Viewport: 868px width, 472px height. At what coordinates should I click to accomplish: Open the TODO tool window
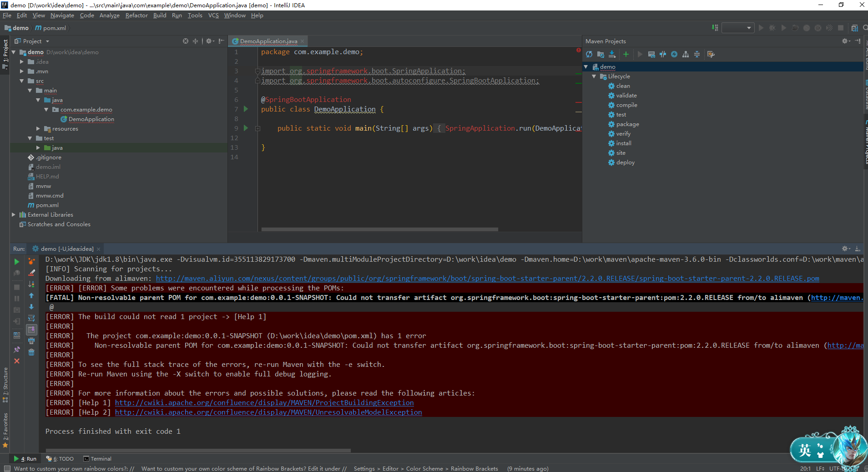coord(60,459)
